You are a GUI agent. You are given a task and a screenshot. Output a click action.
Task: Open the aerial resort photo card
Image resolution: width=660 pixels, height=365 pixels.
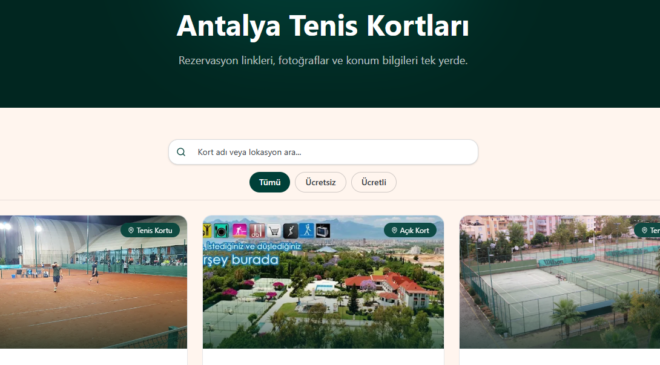click(x=323, y=282)
